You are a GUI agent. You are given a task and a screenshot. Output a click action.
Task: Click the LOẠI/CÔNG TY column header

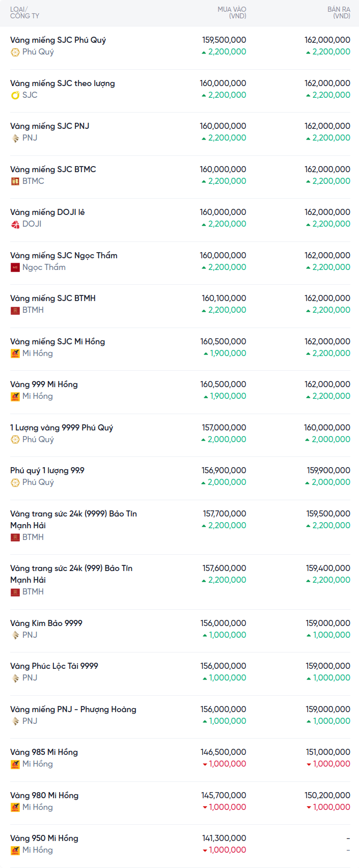(24, 13)
